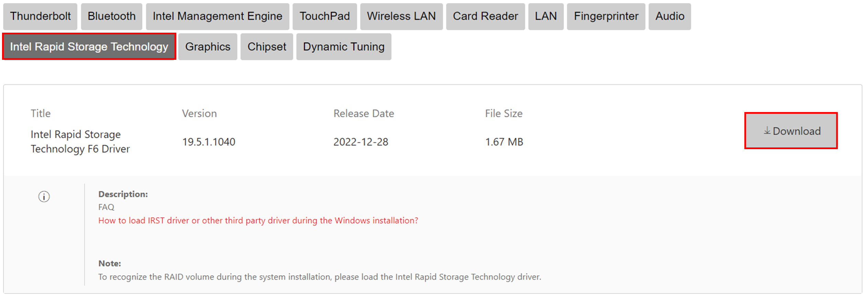Switch to the LAN tab
Screen dimensions: 868x298
(545, 16)
